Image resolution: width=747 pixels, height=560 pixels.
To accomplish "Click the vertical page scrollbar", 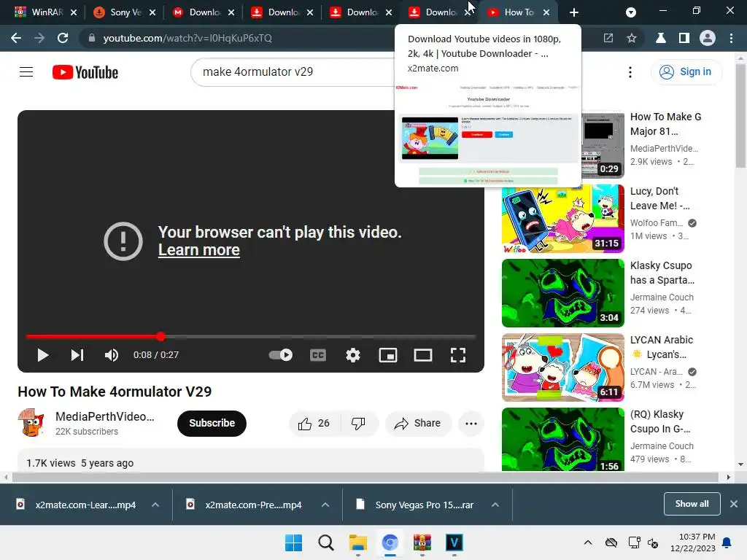I will tap(740, 117).
